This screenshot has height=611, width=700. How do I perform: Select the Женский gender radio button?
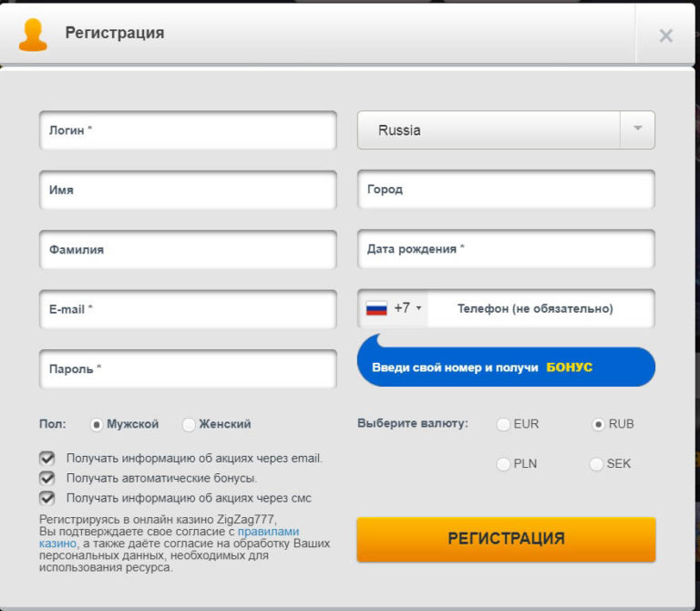coord(189,424)
